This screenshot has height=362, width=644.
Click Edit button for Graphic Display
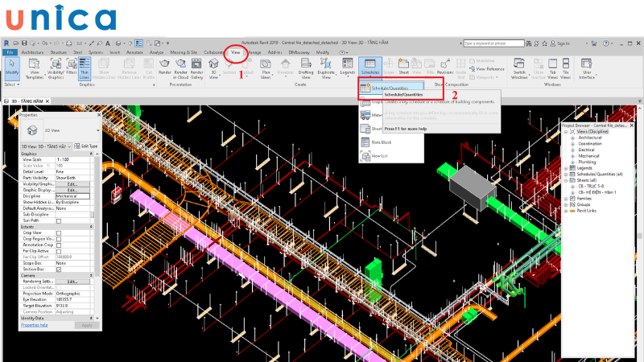tap(72, 191)
